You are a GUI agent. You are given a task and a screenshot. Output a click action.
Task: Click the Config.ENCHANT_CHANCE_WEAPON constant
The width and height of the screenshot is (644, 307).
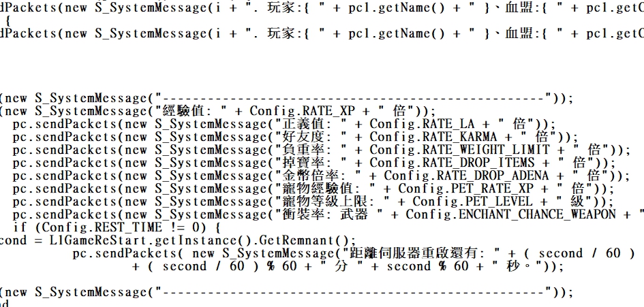coord(511,214)
